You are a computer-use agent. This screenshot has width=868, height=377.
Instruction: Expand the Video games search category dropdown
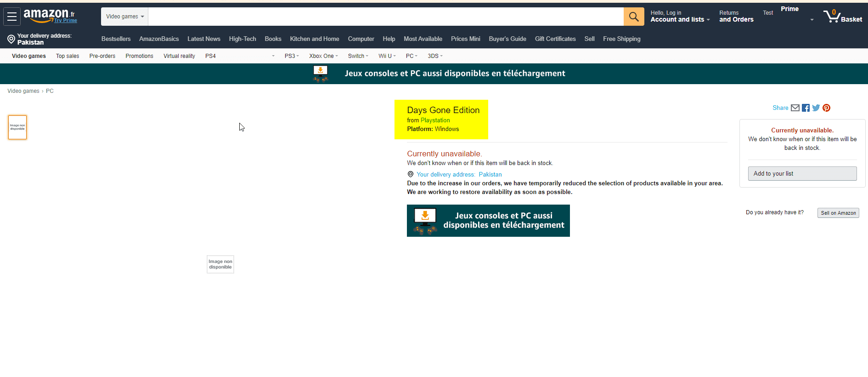tap(124, 17)
